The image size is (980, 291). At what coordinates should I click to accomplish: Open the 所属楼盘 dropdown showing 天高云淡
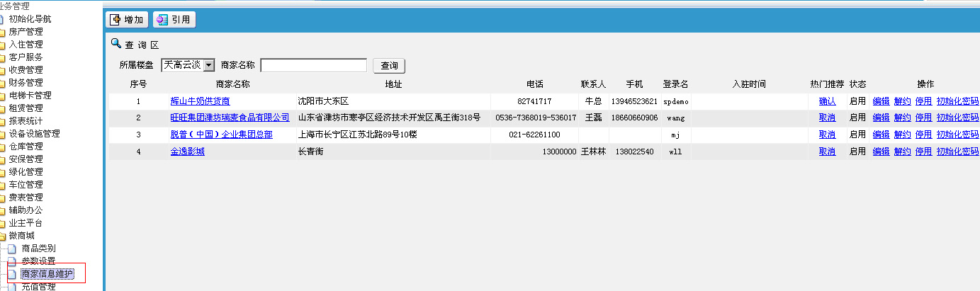188,65
